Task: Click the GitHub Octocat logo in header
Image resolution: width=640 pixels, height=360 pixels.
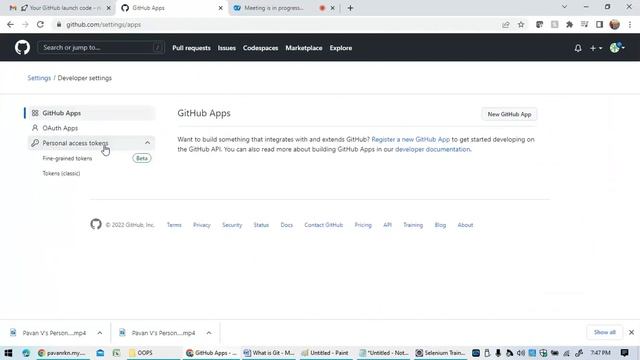Action: (x=22, y=48)
